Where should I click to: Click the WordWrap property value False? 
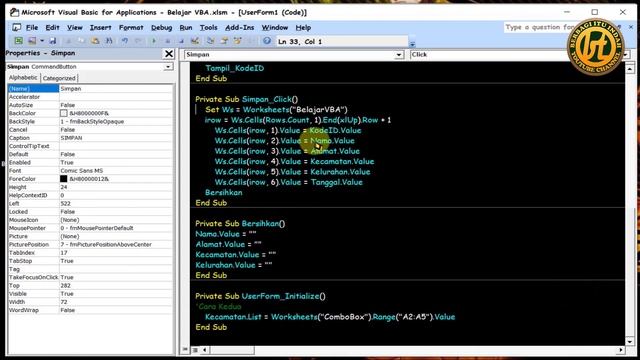point(68,310)
